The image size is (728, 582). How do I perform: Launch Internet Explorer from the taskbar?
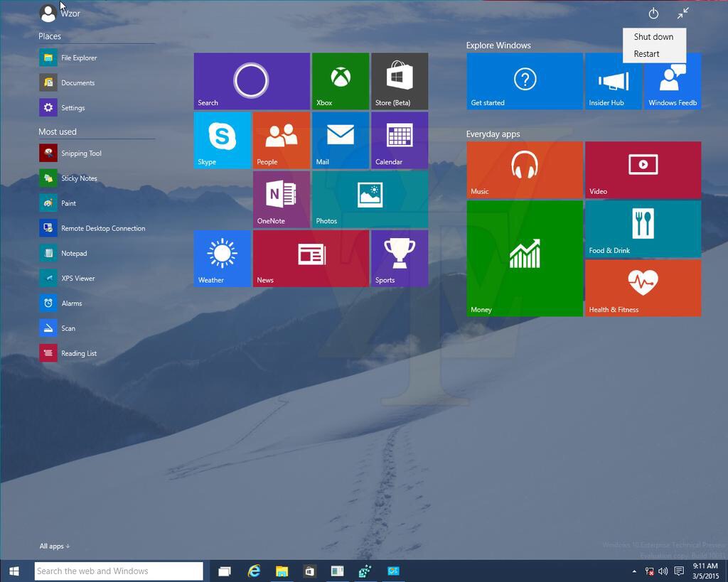click(253, 571)
